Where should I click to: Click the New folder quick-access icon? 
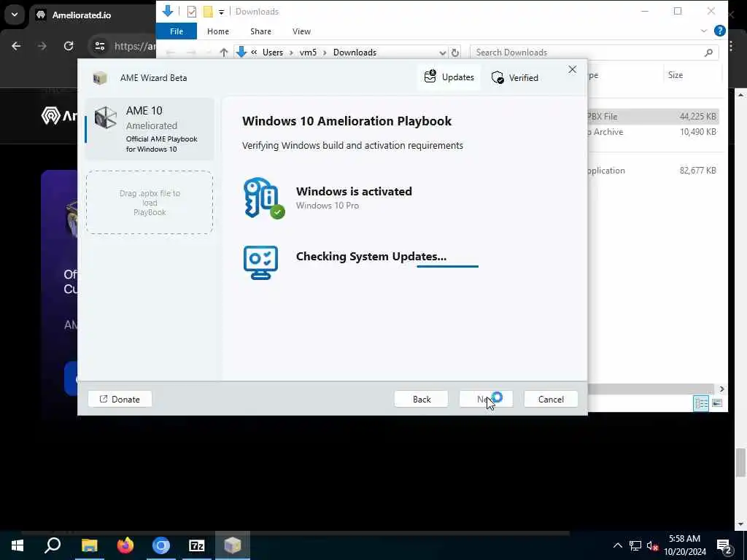coord(208,12)
